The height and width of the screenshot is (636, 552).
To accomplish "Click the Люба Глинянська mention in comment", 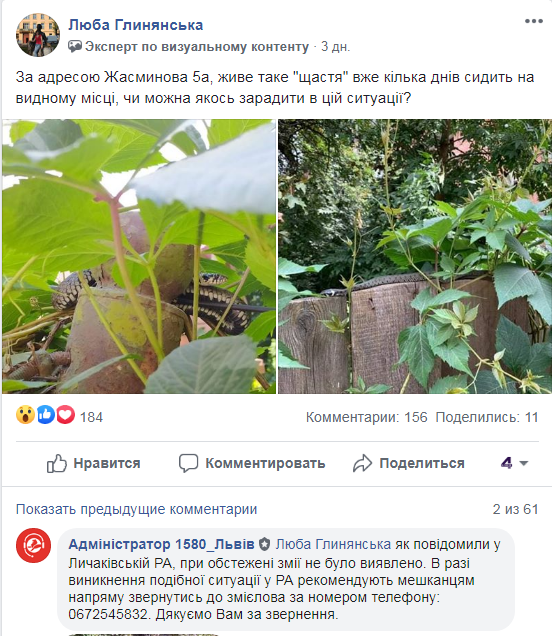I will coord(333,544).
